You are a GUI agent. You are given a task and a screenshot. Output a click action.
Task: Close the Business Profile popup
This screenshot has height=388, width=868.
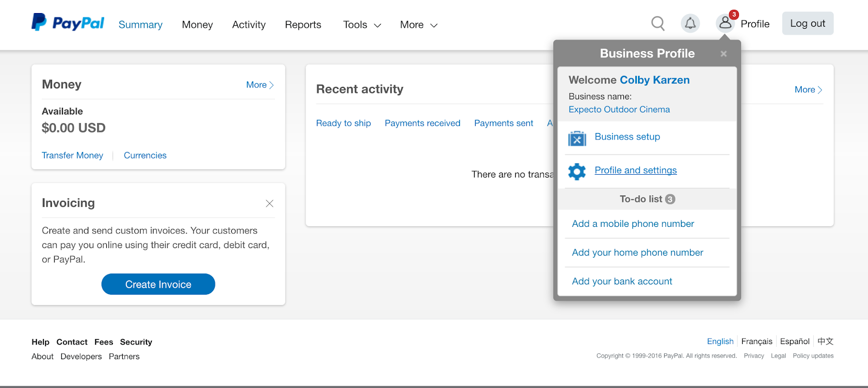(x=723, y=54)
